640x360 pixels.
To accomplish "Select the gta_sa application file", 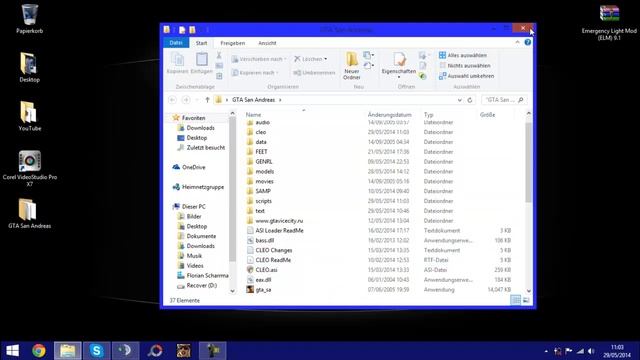I will click(263, 289).
